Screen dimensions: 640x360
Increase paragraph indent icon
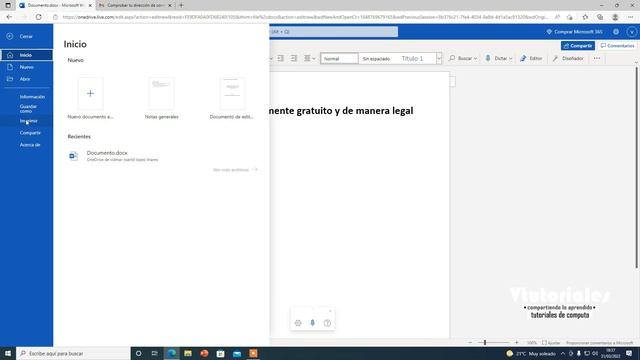click(294, 58)
